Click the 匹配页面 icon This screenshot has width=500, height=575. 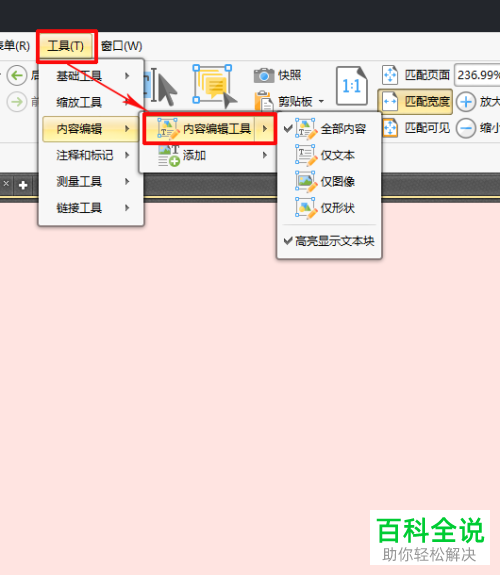390,75
